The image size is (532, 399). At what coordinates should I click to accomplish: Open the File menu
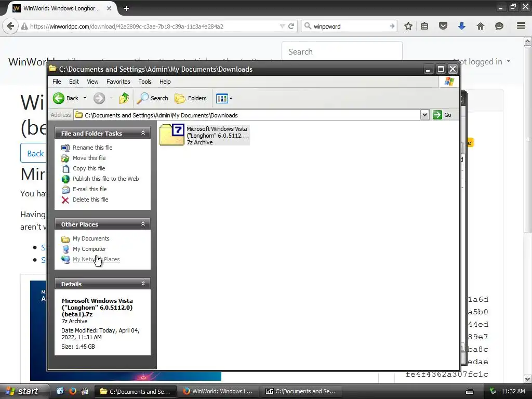[x=57, y=82]
